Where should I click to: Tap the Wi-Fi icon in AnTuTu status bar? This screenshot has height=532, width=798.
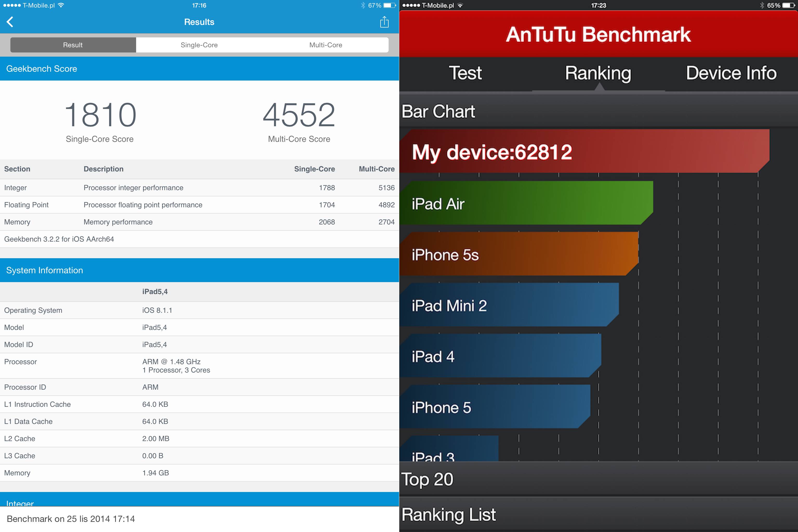pyautogui.click(x=460, y=5)
